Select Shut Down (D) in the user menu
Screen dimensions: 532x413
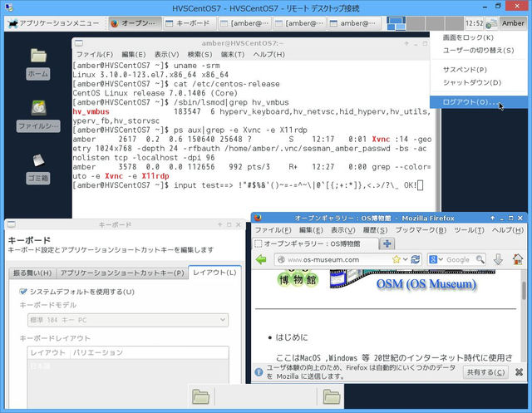click(x=471, y=82)
